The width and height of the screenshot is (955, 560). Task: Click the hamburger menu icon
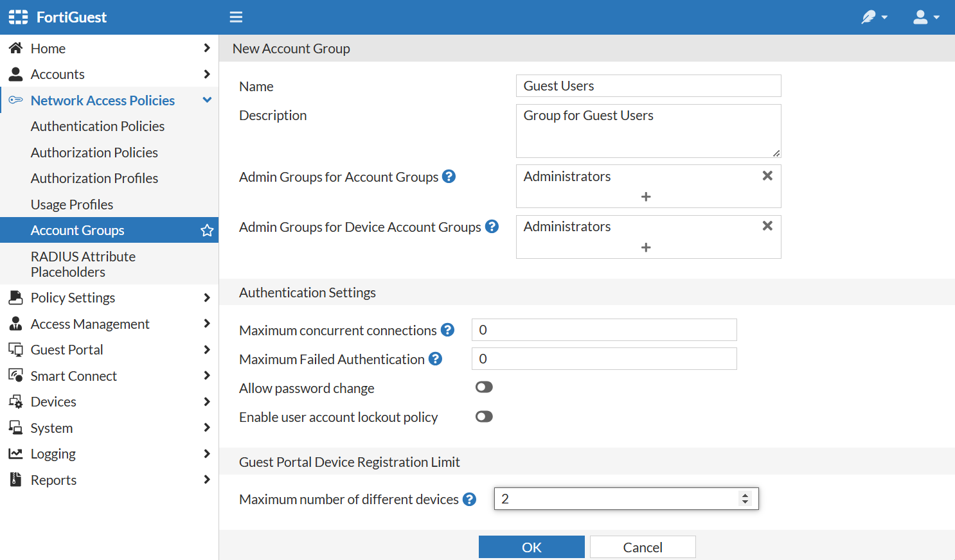pyautogui.click(x=236, y=17)
